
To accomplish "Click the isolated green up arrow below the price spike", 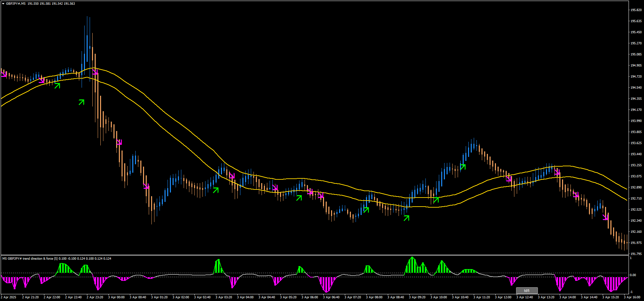I will pos(81,102).
